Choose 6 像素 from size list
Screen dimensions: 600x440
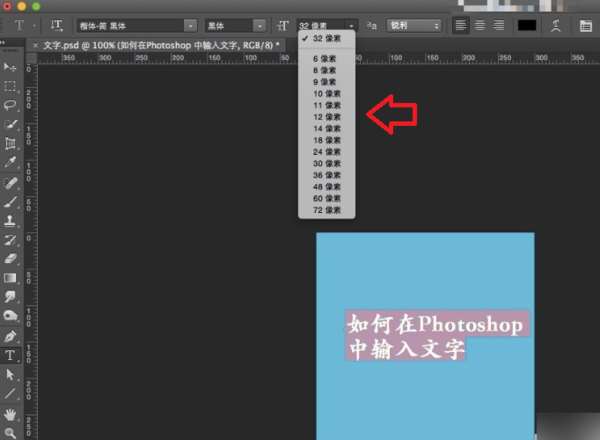click(x=327, y=59)
